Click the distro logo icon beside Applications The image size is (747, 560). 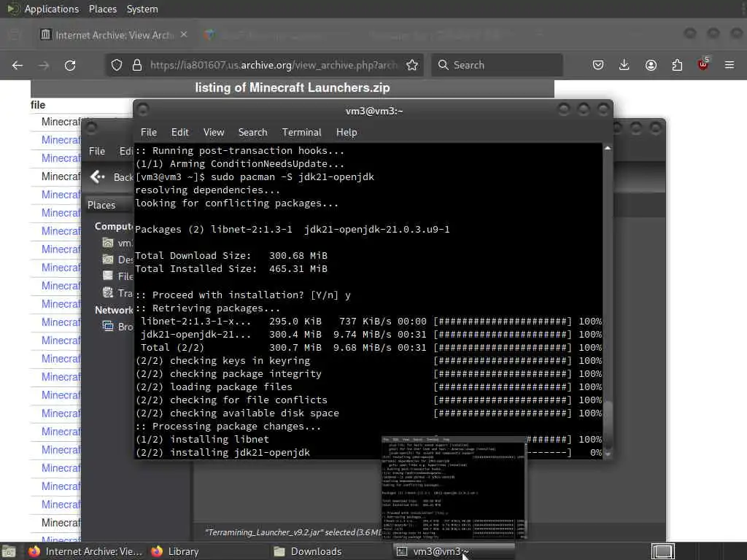12,9
